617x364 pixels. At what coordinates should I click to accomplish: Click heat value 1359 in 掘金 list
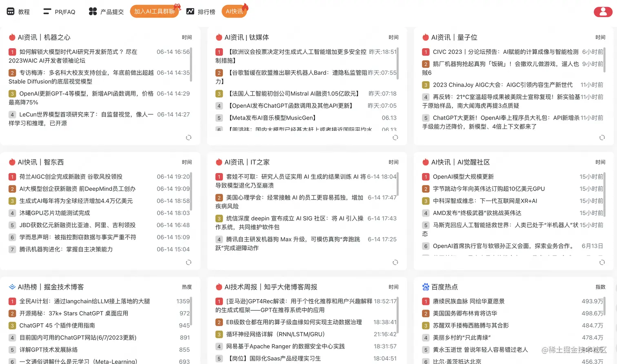(183, 302)
